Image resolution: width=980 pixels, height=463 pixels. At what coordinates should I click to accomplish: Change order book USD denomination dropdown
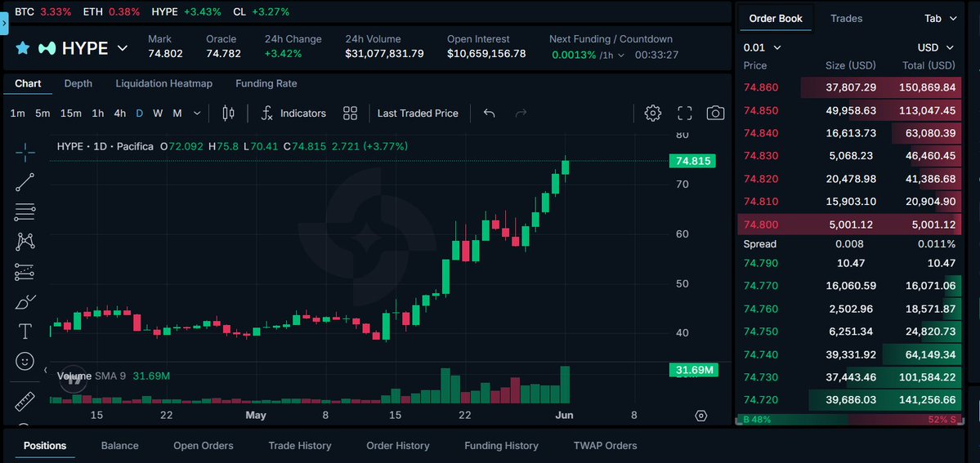point(936,47)
